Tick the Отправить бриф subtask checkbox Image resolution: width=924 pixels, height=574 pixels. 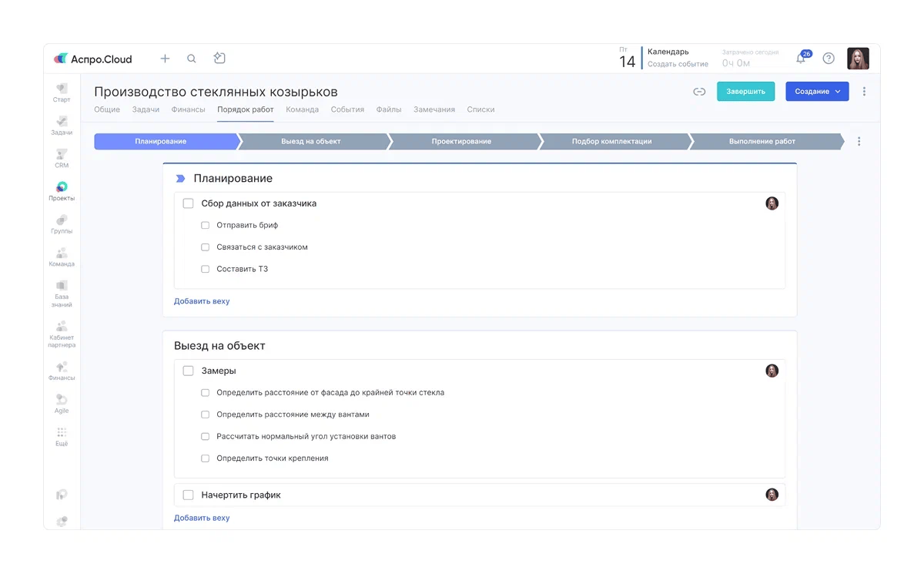(206, 226)
